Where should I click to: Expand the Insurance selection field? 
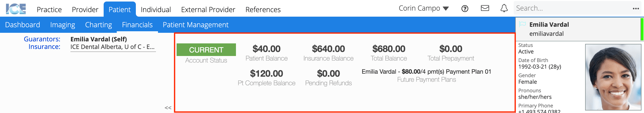click(113, 47)
